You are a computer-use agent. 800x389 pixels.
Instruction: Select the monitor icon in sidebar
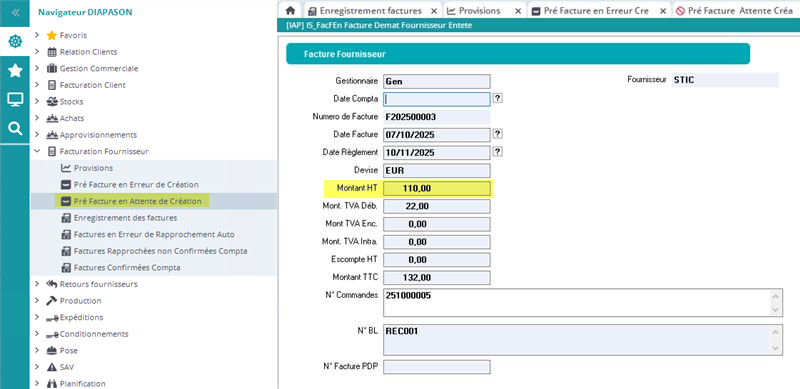[x=15, y=100]
